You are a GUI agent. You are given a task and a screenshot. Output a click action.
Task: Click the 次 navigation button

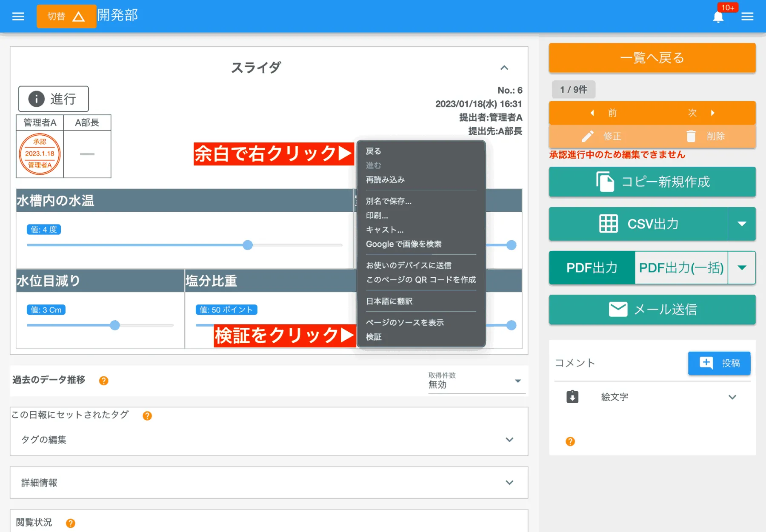point(692,113)
